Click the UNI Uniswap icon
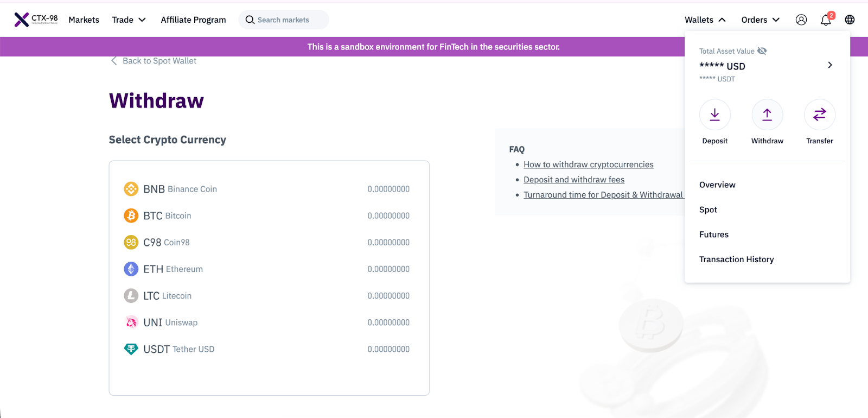The height and width of the screenshot is (418, 868). point(131,322)
